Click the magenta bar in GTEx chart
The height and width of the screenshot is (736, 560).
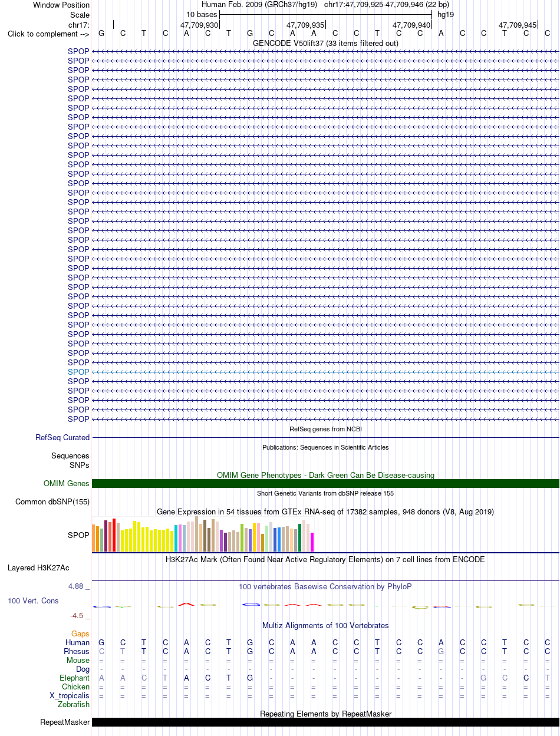pyautogui.click(x=312, y=542)
